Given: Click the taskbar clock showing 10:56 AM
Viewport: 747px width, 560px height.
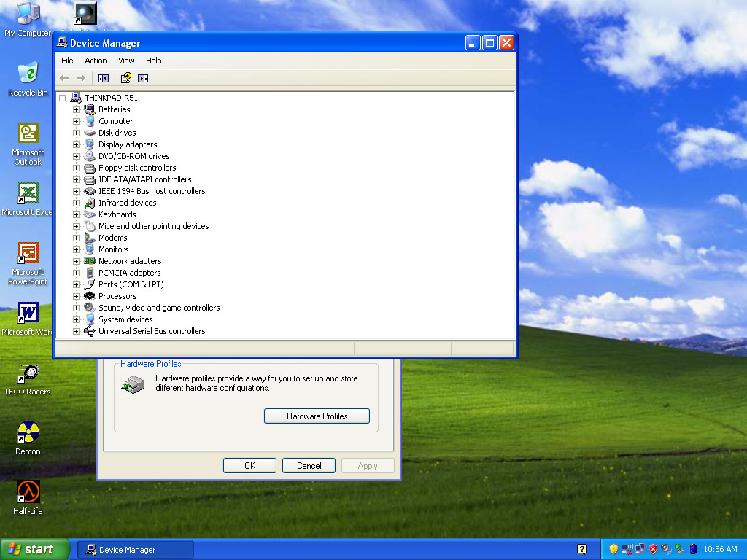Looking at the screenshot, I should pos(720,549).
